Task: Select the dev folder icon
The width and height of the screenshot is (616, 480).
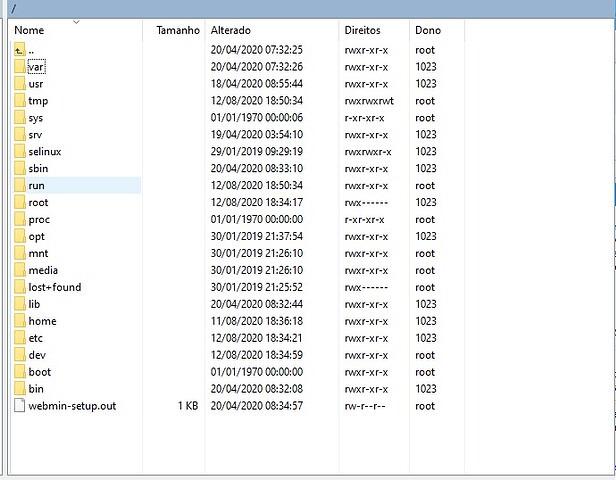Action: tap(19, 355)
